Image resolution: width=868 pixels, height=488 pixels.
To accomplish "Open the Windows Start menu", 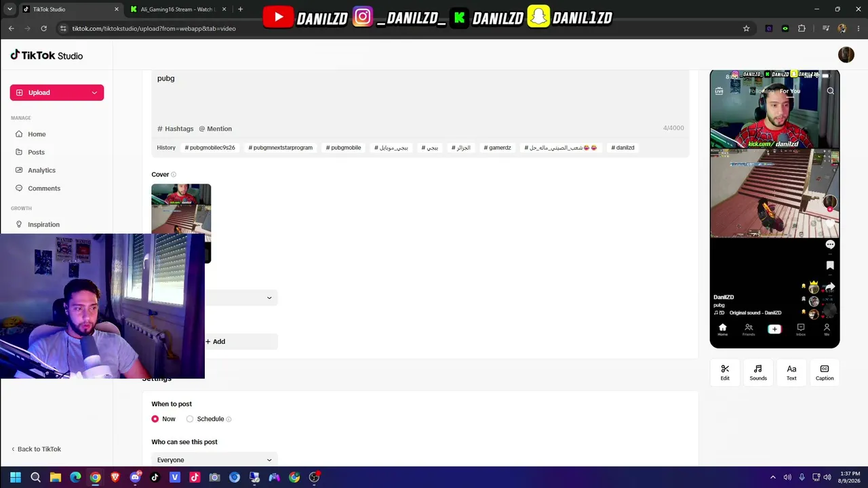I will tap(16, 477).
